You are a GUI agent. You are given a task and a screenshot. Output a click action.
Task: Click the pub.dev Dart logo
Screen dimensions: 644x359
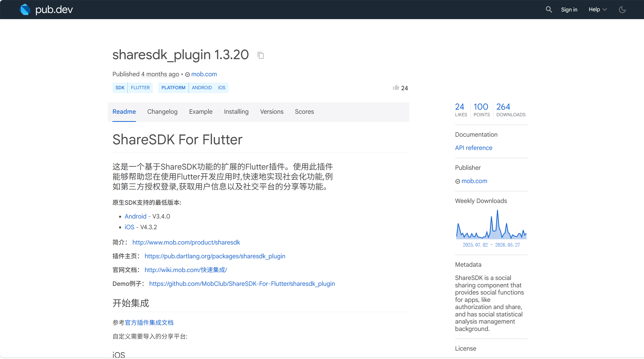point(46,10)
